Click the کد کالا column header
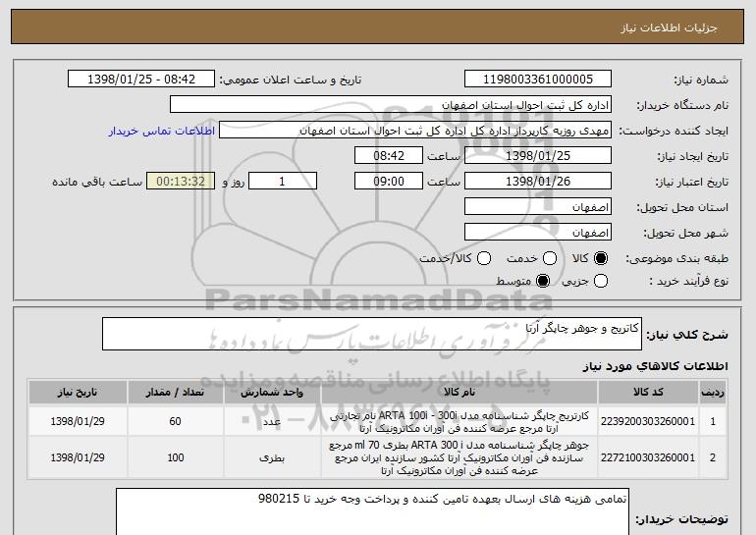Image resolution: width=756 pixels, height=535 pixels. pos(648,393)
